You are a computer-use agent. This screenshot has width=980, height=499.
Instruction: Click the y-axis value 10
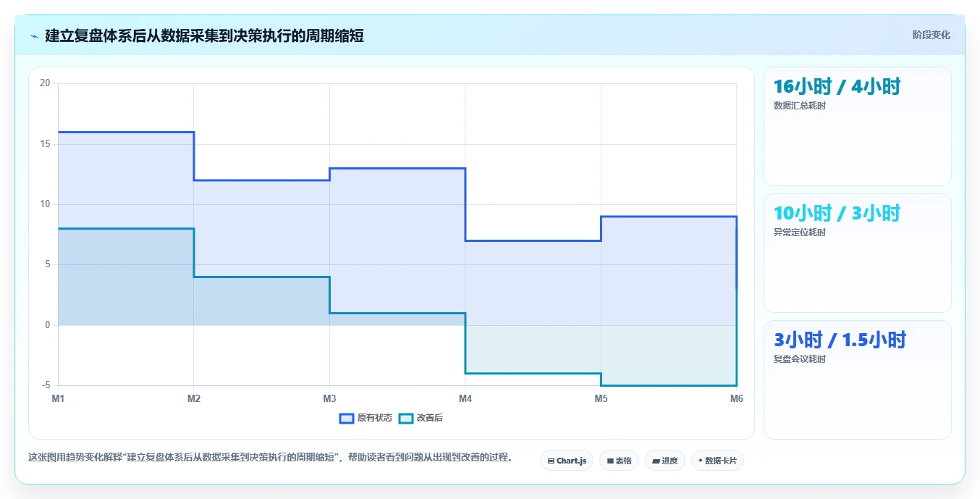point(45,204)
